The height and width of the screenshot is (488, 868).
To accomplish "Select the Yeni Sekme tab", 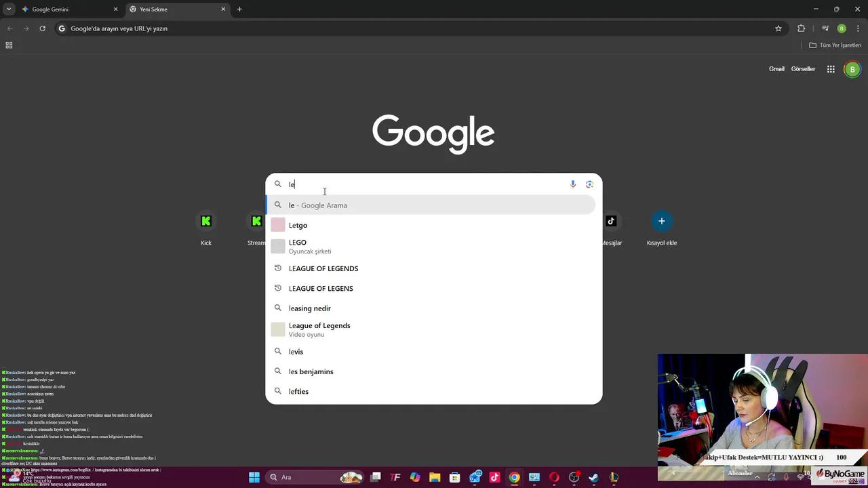I will click(x=177, y=9).
